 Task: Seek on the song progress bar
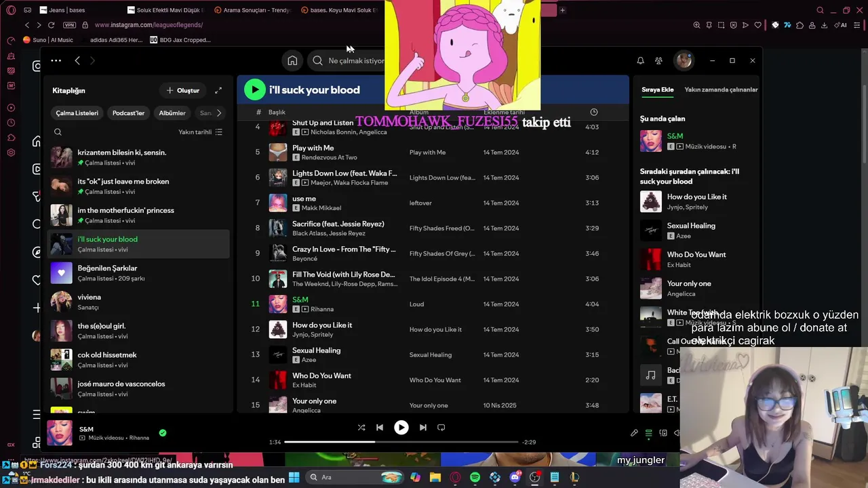tap(402, 442)
